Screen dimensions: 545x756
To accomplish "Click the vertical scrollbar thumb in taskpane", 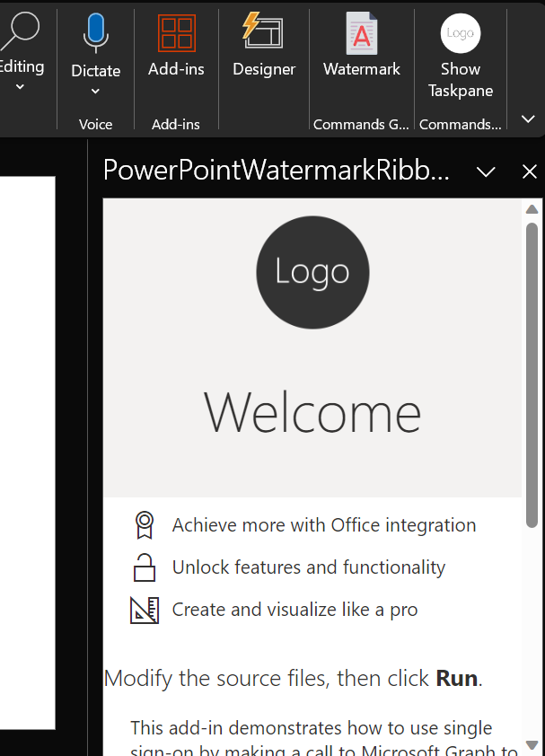I will 532,375.
